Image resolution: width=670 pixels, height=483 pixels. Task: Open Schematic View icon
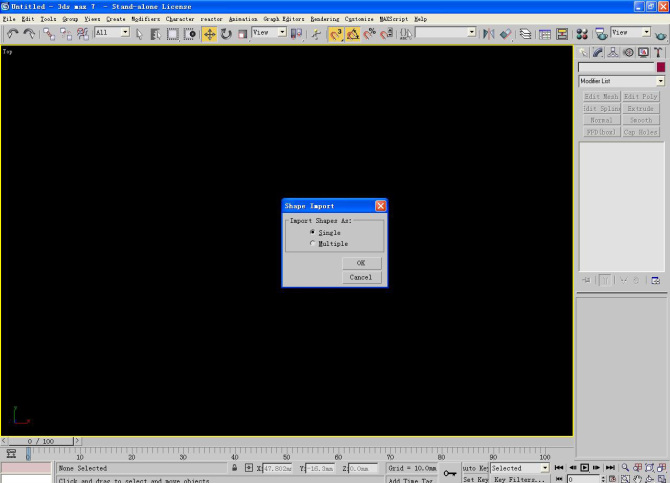point(562,34)
